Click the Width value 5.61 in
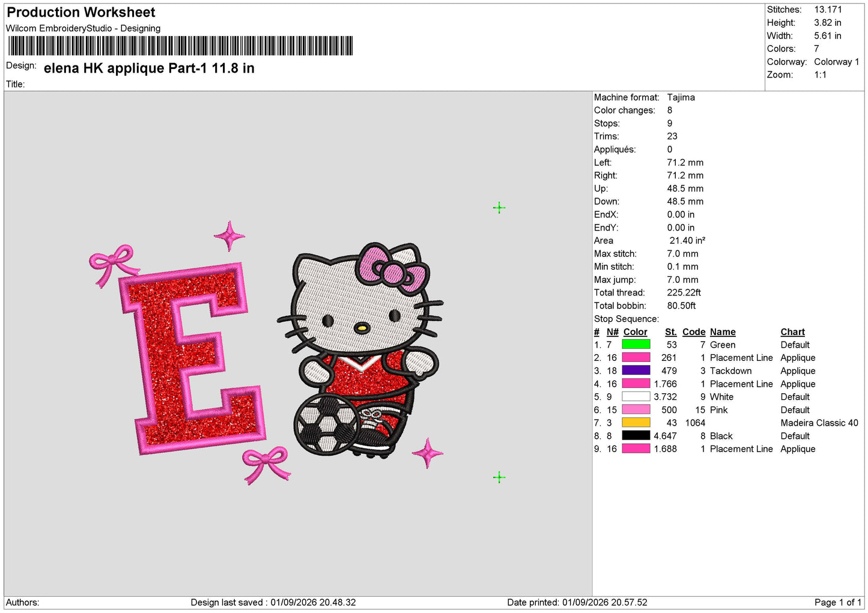Image resolution: width=868 pixels, height=613 pixels. 828,36
